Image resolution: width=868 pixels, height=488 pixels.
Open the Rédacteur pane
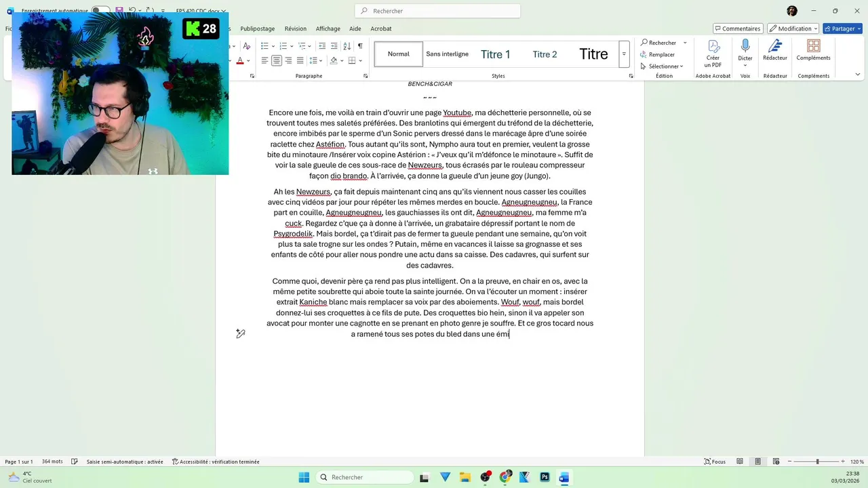click(775, 50)
